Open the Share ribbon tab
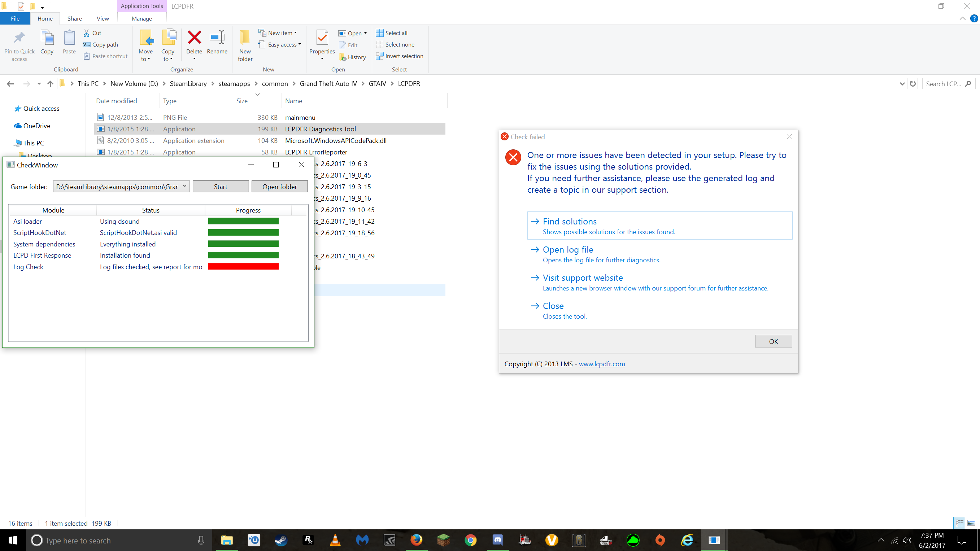Viewport: 980px width, 551px height. click(x=74, y=18)
